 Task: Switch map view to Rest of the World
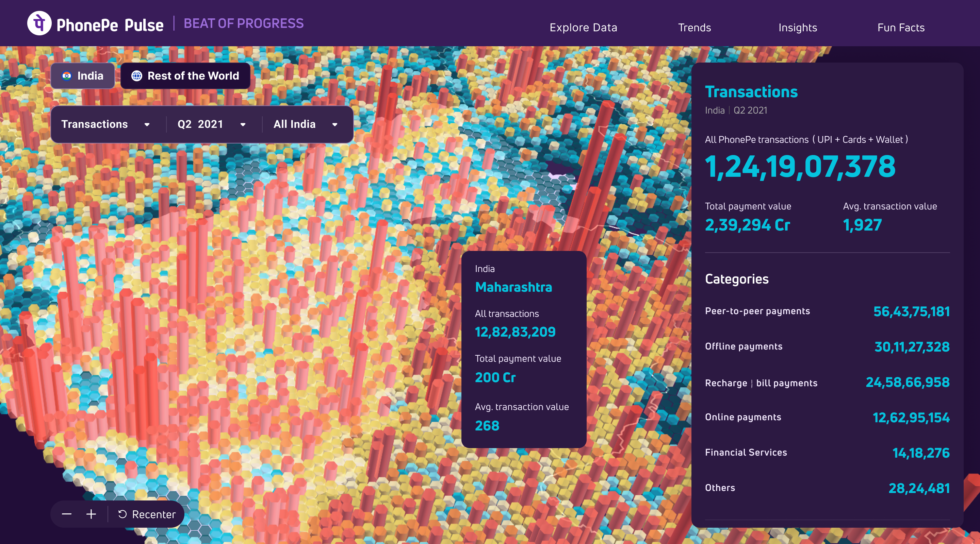click(185, 76)
